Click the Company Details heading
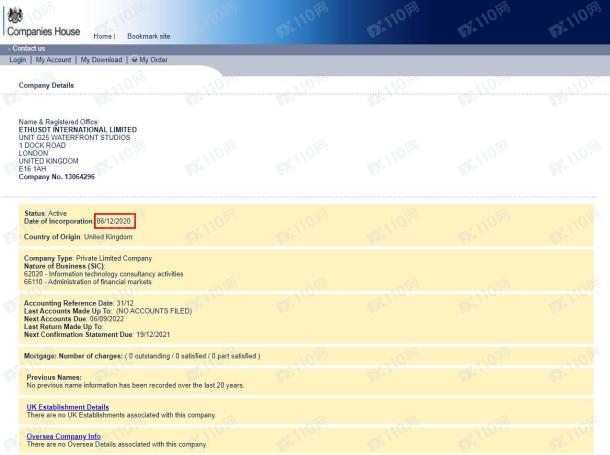Image resolution: width=610 pixels, height=455 pixels. tap(46, 85)
